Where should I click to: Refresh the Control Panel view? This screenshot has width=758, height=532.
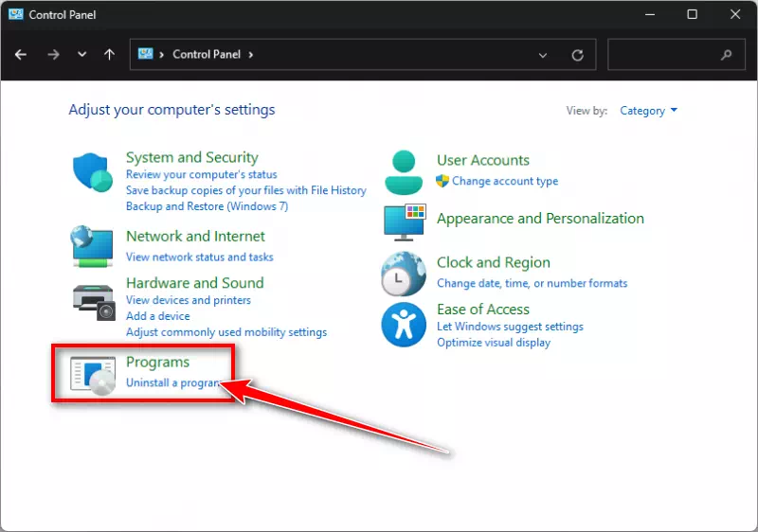pyautogui.click(x=577, y=55)
